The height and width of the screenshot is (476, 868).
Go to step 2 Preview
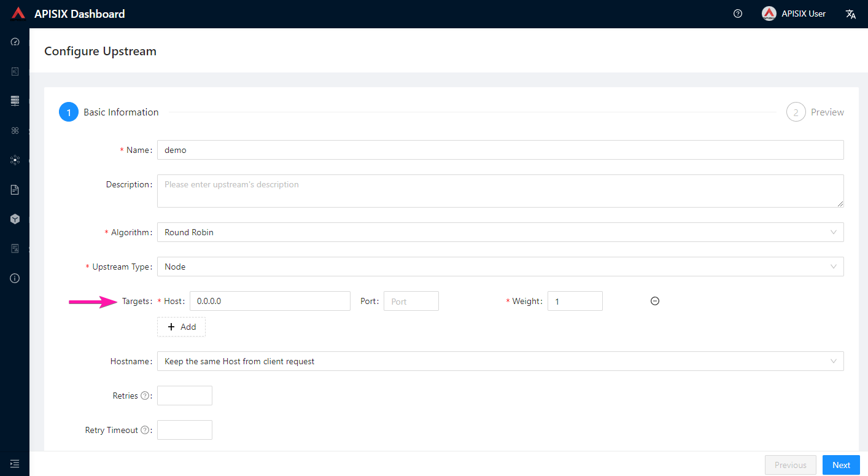(815, 112)
